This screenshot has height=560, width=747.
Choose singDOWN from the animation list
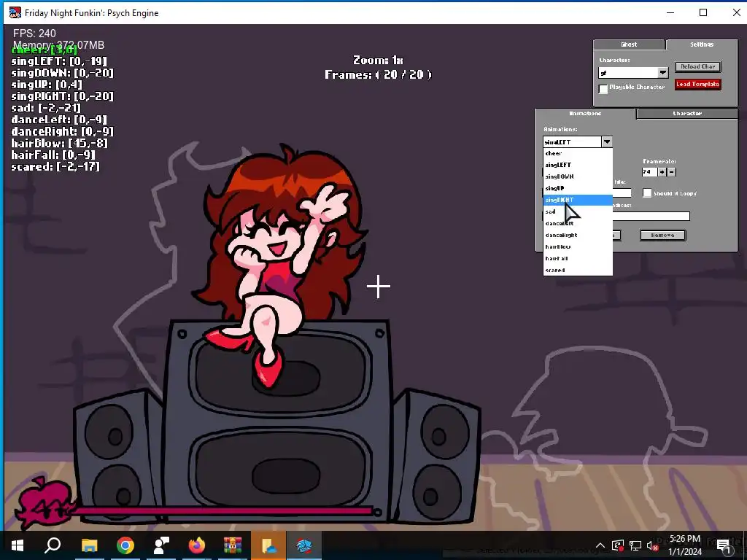[x=578, y=176]
